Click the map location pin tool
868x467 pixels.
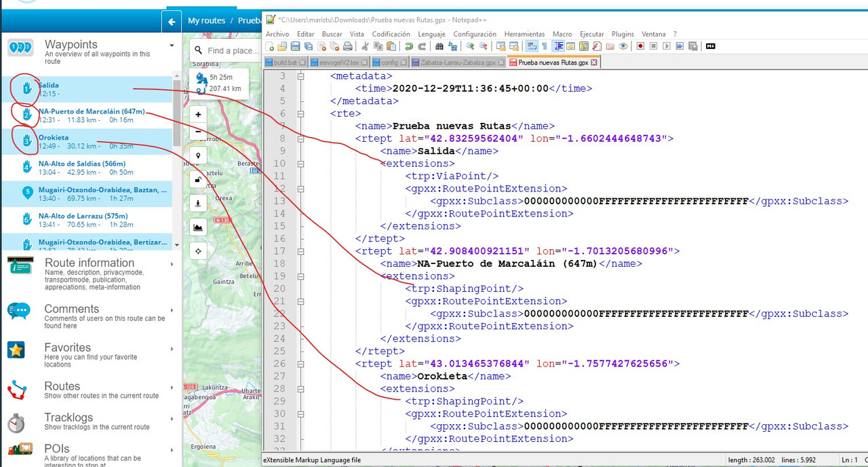[x=198, y=155]
